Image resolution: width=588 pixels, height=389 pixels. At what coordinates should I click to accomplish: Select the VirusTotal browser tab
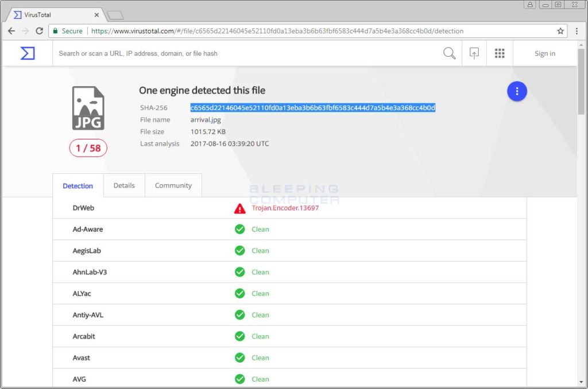(56, 15)
